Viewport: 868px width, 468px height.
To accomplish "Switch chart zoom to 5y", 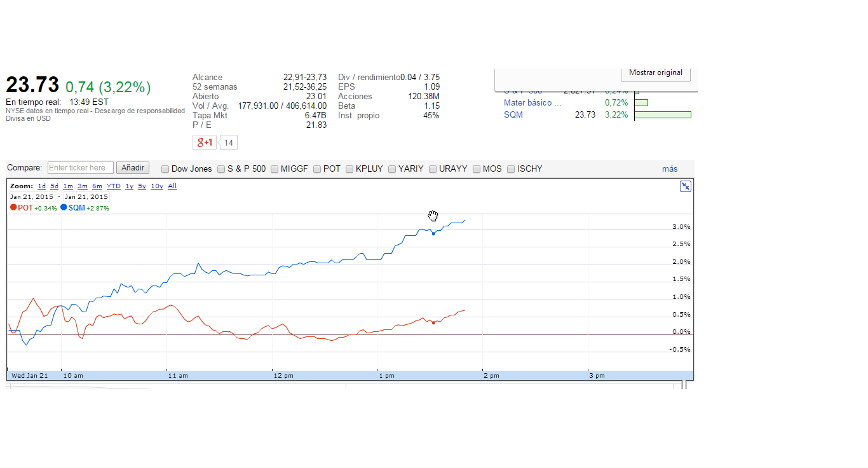I will [x=142, y=186].
